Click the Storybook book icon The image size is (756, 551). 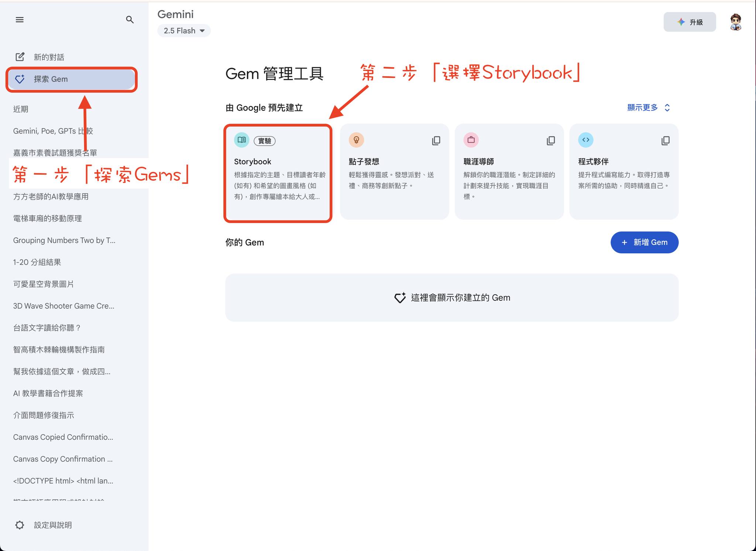coord(242,140)
